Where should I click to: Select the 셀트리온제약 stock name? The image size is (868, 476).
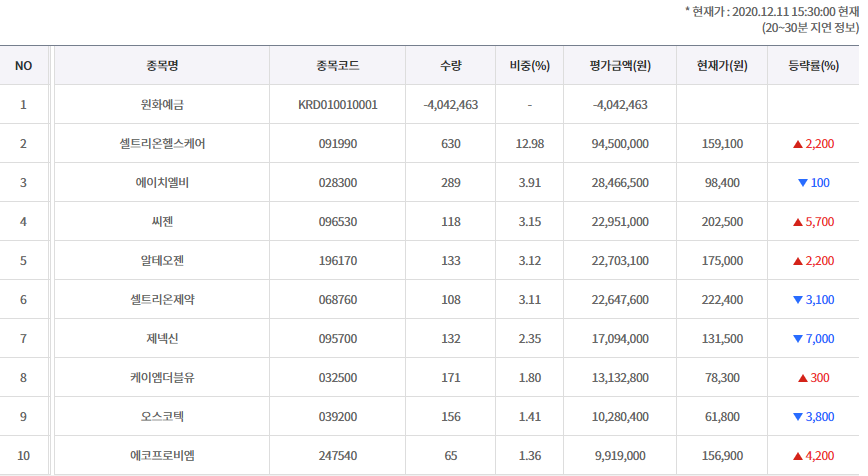pos(162,300)
